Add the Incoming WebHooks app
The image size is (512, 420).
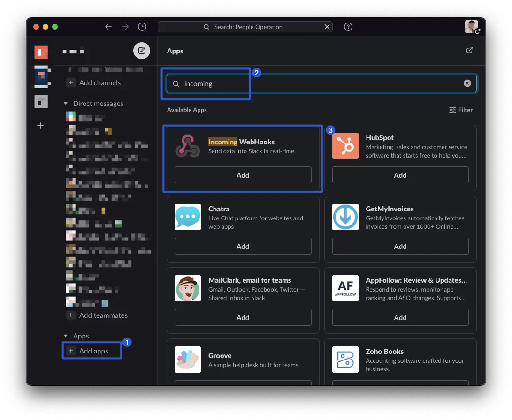point(243,175)
